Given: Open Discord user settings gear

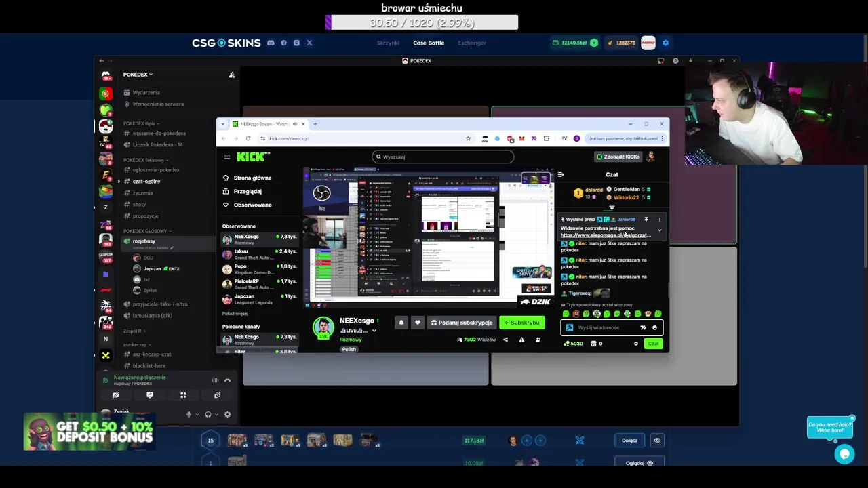Looking at the screenshot, I should pyautogui.click(x=227, y=414).
